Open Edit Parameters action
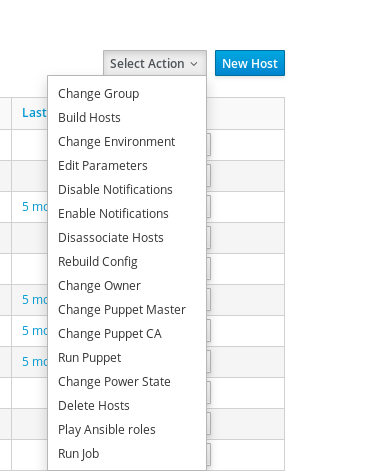The height and width of the screenshot is (471, 365). pyautogui.click(x=127, y=166)
